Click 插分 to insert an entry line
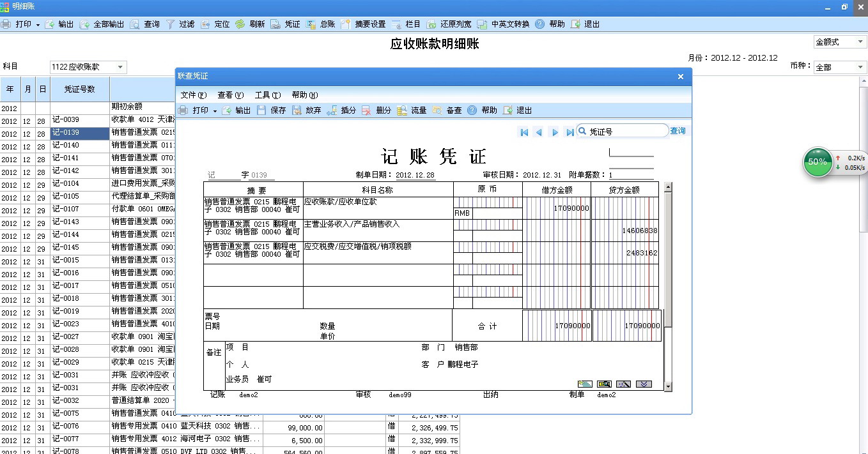Viewport: 868px width, 454px height. click(x=341, y=110)
